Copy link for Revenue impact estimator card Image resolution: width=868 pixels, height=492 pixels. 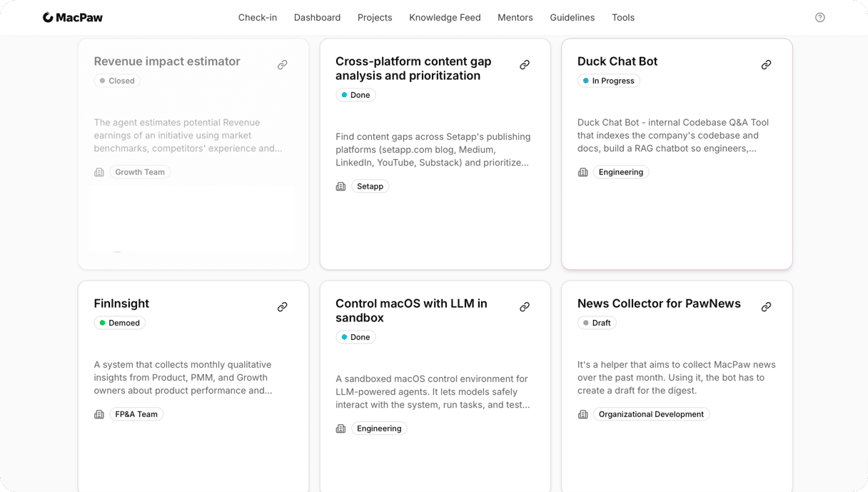tap(283, 65)
